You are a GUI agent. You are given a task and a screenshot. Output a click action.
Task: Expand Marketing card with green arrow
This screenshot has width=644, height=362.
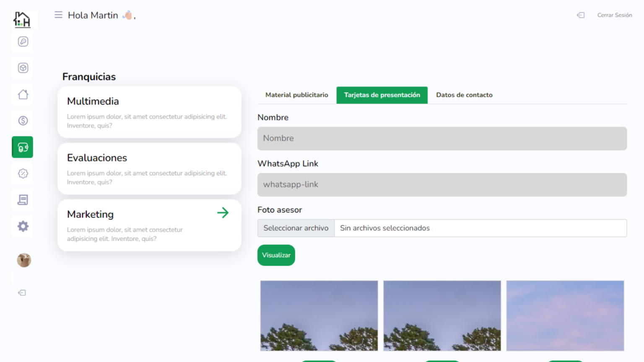pos(223,213)
